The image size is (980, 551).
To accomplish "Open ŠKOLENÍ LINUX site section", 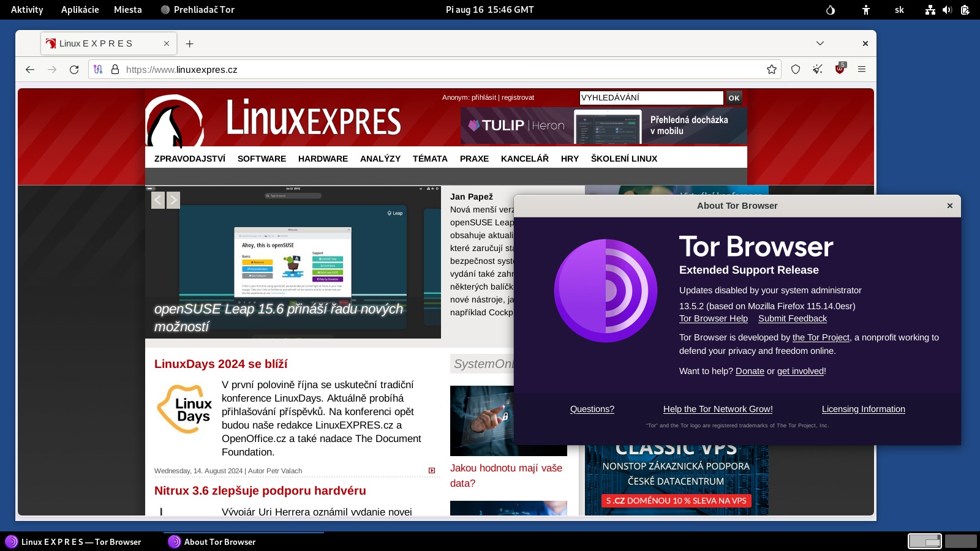I will click(x=624, y=159).
